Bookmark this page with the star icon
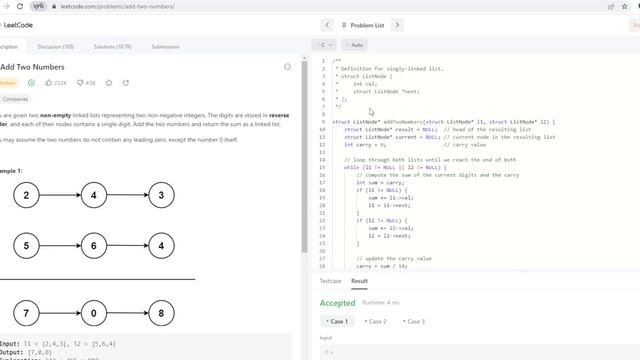 pos(624,7)
